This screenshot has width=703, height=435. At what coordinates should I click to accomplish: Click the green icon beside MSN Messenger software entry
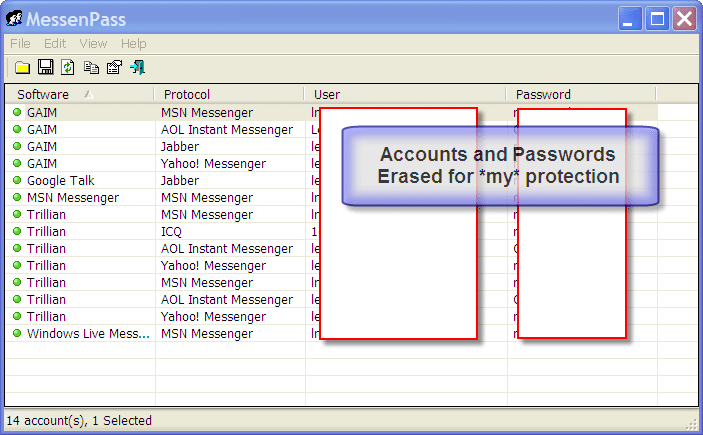click(17, 197)
